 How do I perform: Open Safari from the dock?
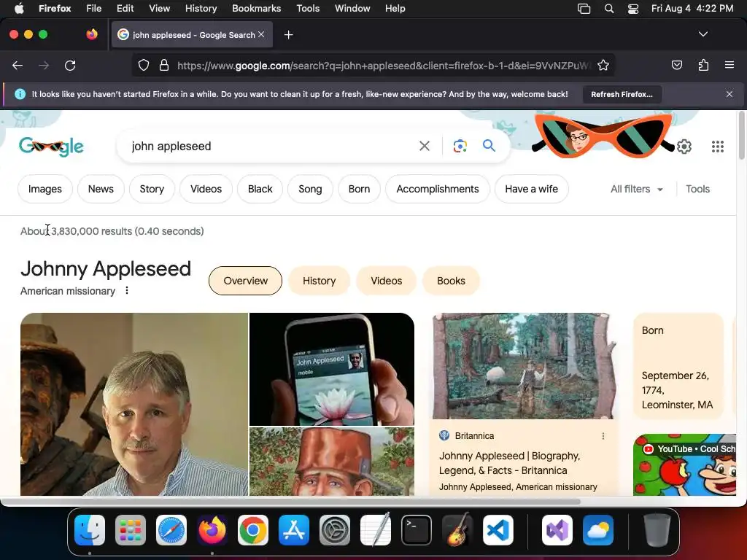point(171,530)
